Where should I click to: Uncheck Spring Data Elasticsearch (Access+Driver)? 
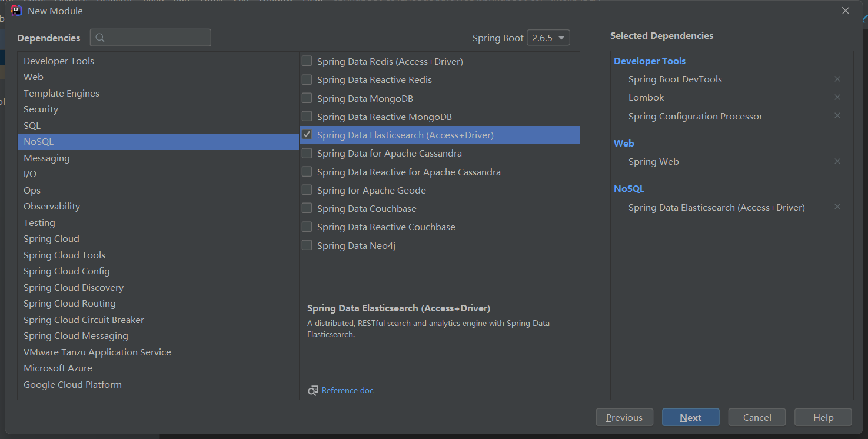(307, 135)
